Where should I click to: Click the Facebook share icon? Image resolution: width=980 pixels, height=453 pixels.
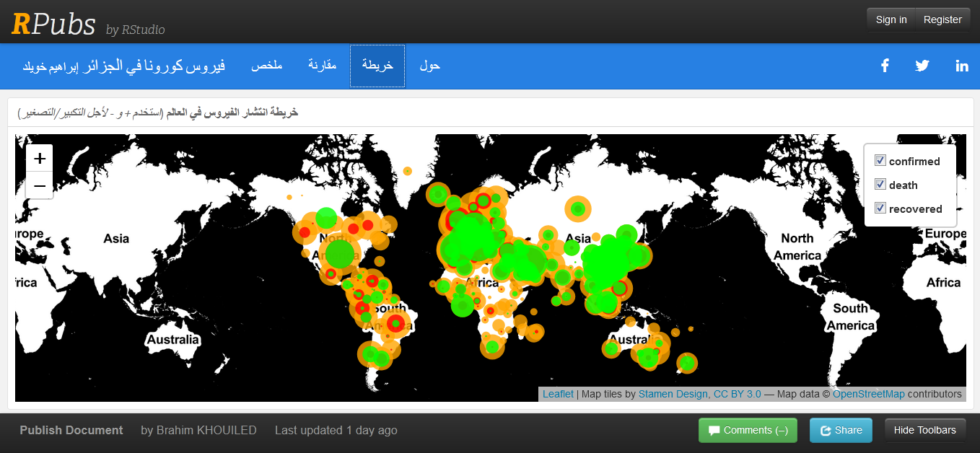[x=885, y=66]
